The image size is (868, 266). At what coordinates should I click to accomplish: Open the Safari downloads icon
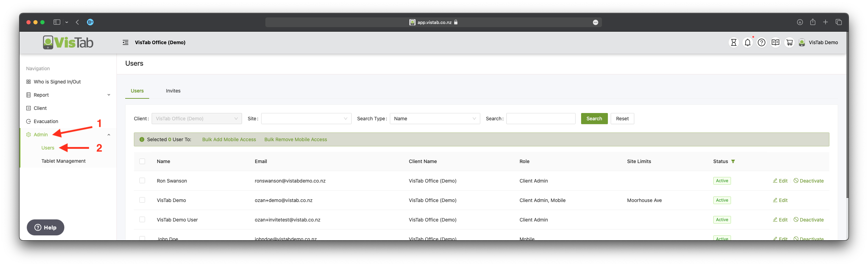click(800, 22)
